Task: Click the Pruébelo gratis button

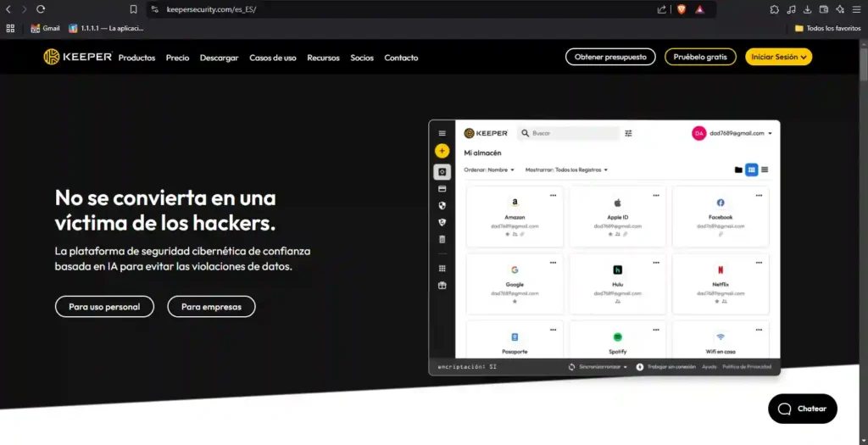Action: point(699,57)
